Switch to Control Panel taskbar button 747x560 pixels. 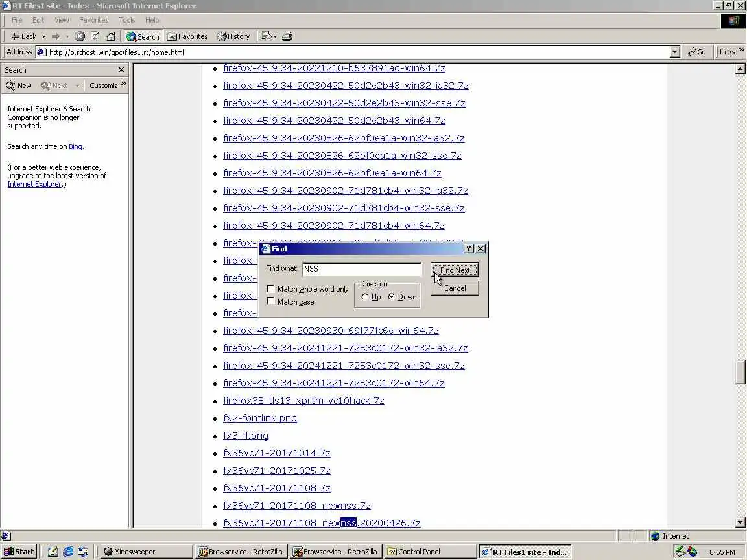tap(430, 552)
